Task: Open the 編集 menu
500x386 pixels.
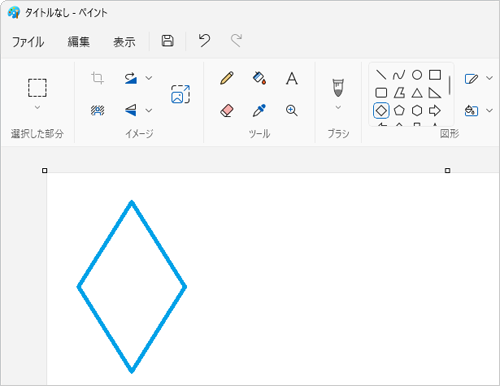Action: click(x=79, y=42)
